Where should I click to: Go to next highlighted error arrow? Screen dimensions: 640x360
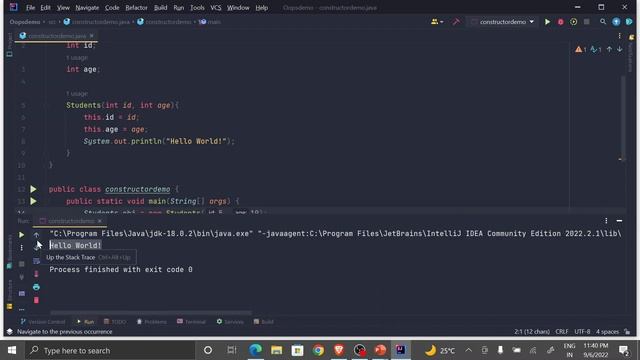point(620,49)
